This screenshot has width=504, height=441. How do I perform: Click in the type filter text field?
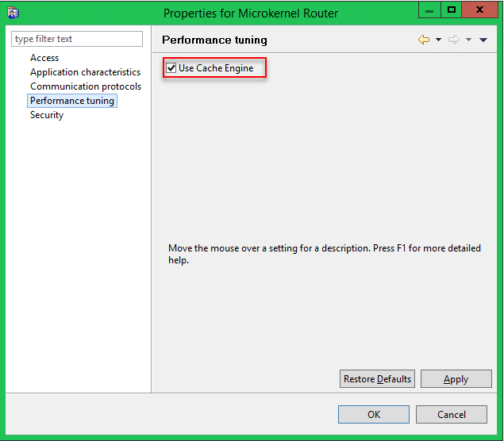(77, 39)
